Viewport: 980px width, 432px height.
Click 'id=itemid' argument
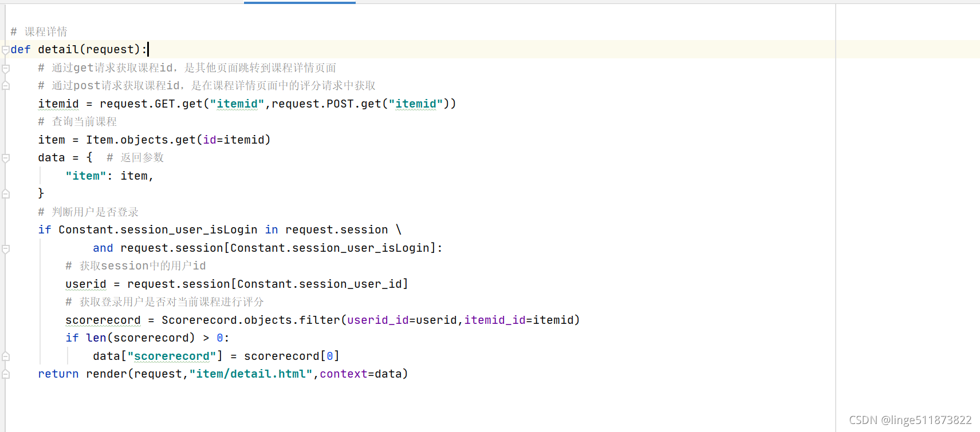pos(234,140)
